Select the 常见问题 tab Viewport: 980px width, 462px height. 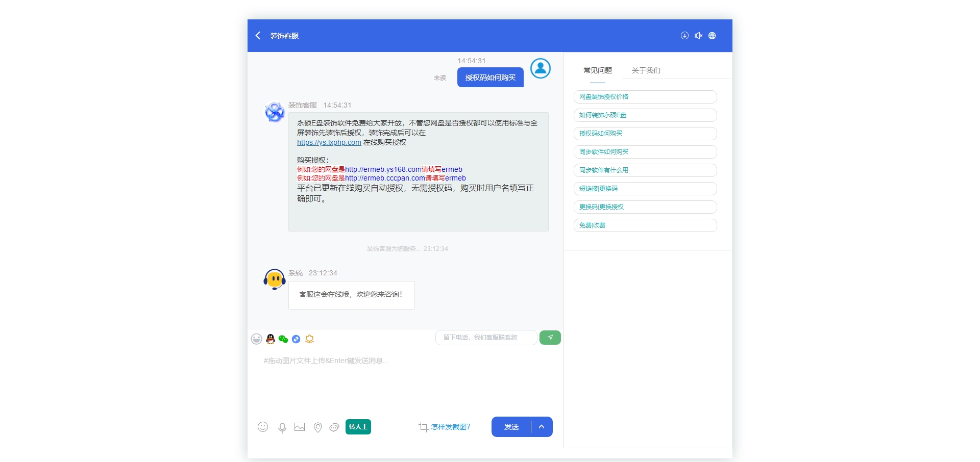[x=597, y=70]
